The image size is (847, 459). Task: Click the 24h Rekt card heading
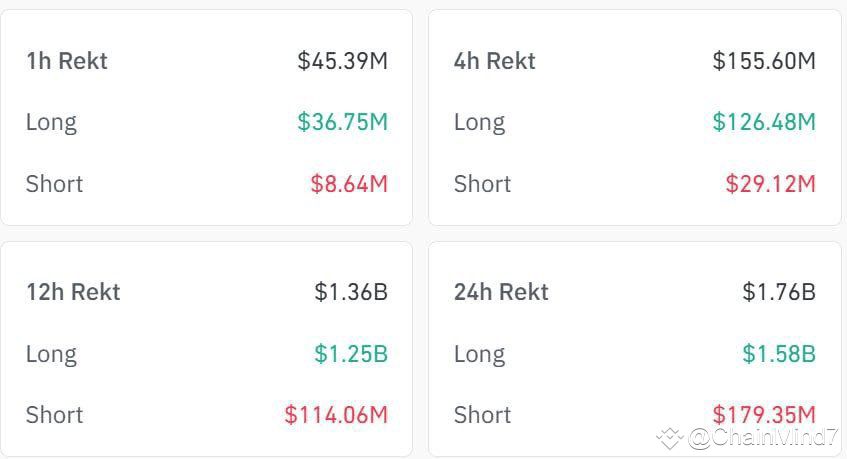pos(501,292)
